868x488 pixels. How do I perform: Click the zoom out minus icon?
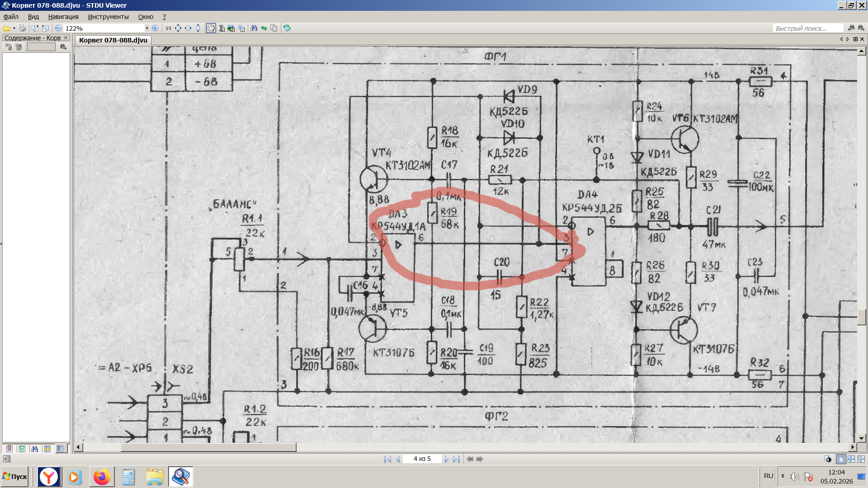click(58, 28)
